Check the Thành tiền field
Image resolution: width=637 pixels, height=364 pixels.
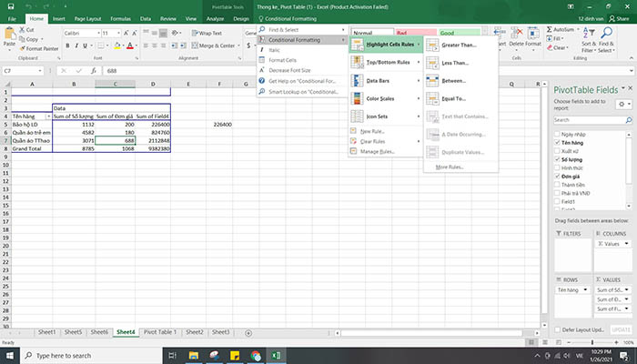[x=557, y=185]
